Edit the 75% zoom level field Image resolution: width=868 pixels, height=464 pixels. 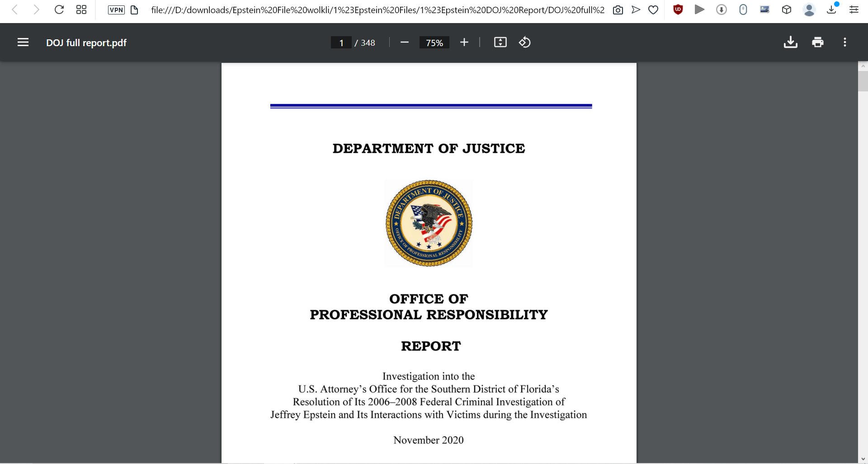click(434, 43)
